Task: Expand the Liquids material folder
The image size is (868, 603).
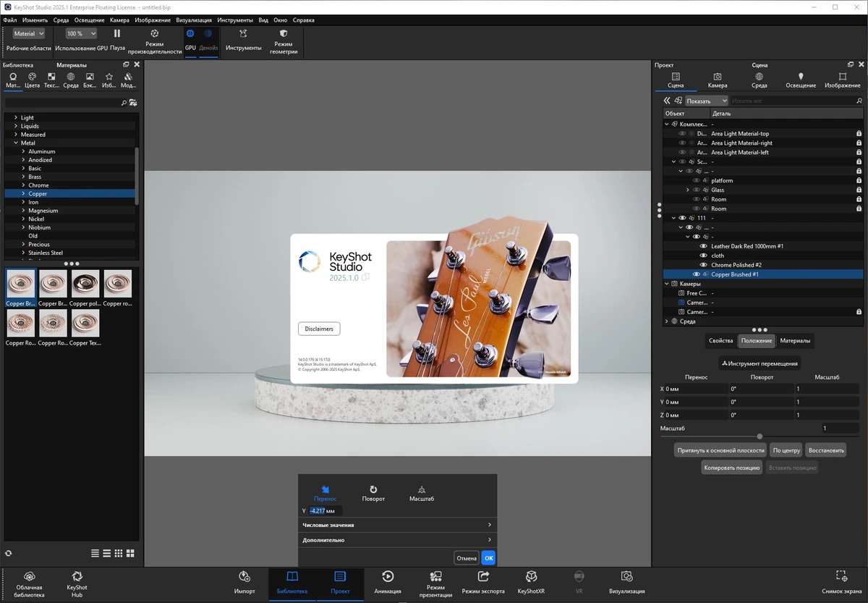Action: (x=16, y=126)
